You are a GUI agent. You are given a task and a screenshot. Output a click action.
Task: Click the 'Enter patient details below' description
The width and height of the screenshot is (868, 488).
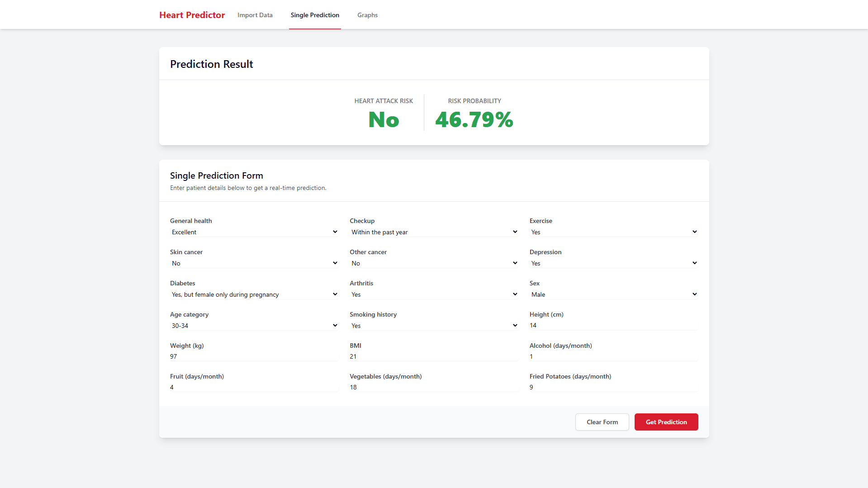coord(248,188)
